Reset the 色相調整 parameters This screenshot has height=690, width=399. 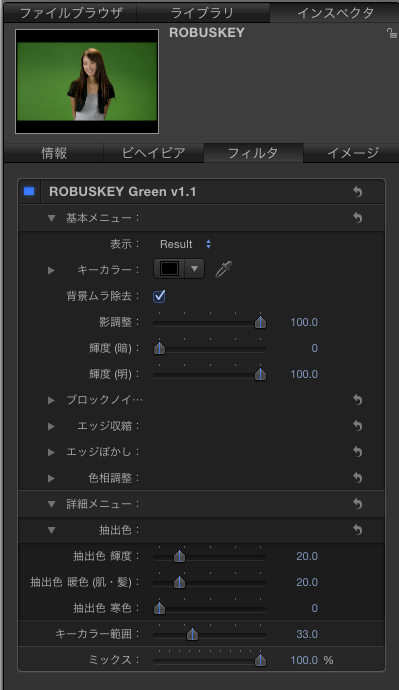coord(358,477)
